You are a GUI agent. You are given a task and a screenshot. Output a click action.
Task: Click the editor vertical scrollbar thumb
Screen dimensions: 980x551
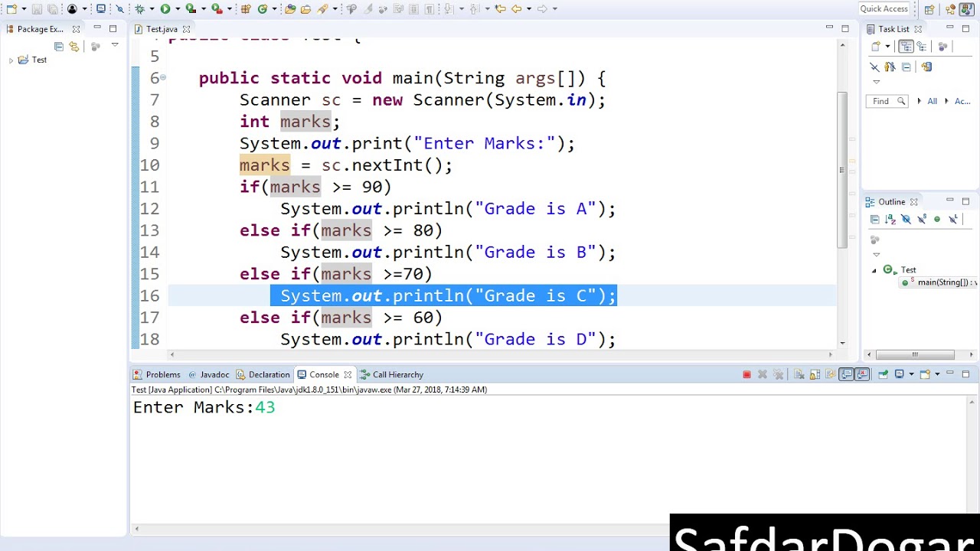click(x=843, y=170)
